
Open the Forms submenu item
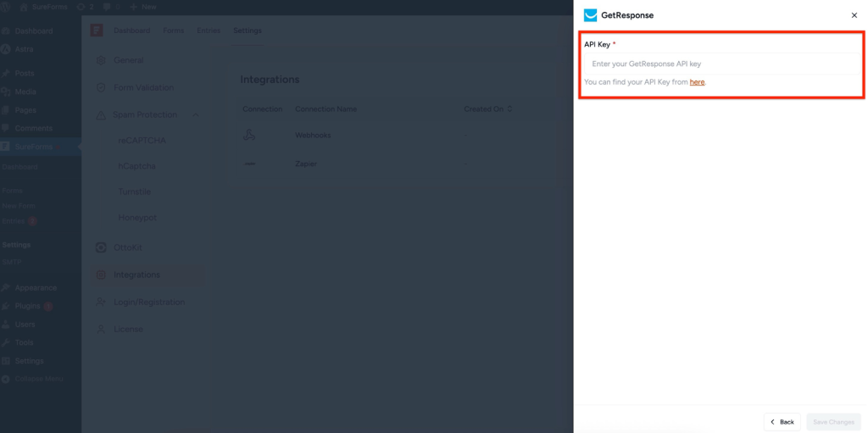tap(12, 191)
